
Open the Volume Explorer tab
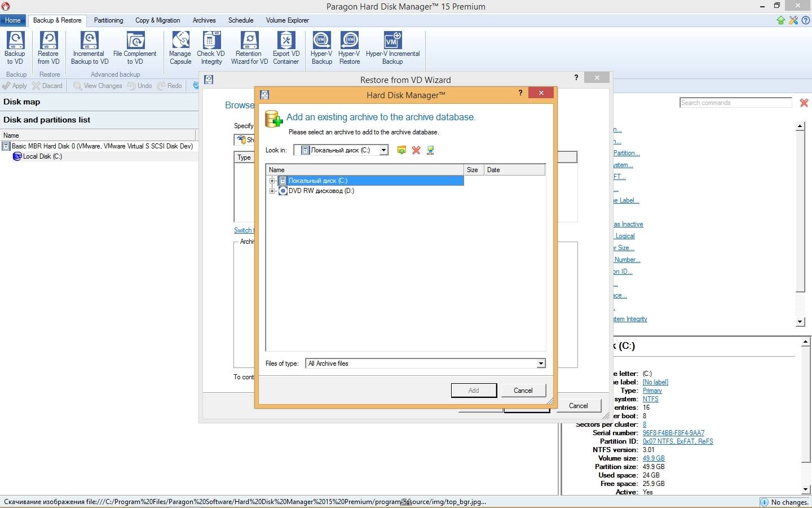click(287, 20)
